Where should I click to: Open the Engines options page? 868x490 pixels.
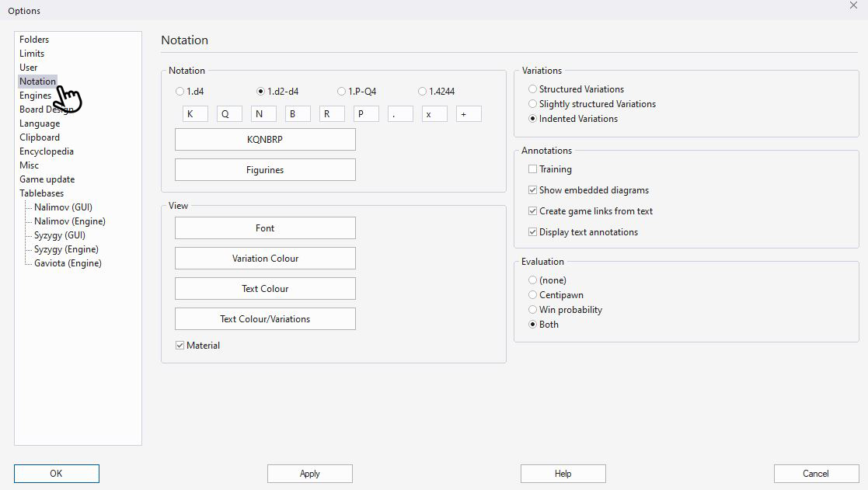click(36, 96)
